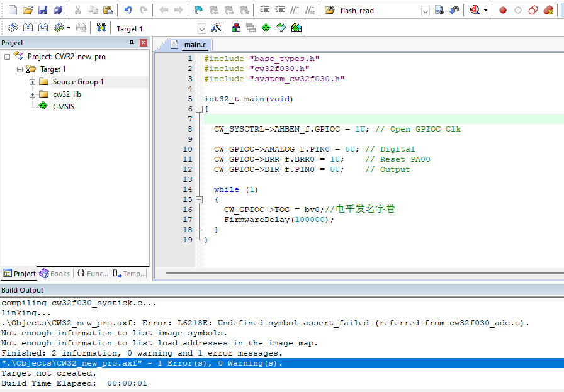This screenshot has width=564, height=392.
Task: Open the flash_read search history dropdown
Action: [425, 11]
